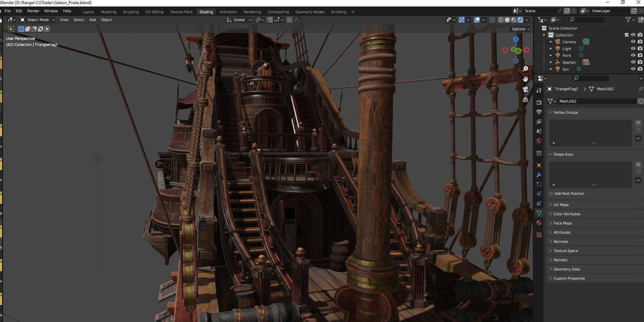Open the Output properties tab
Viewport: 644px width, 322px height.
[x=539, y=112]
